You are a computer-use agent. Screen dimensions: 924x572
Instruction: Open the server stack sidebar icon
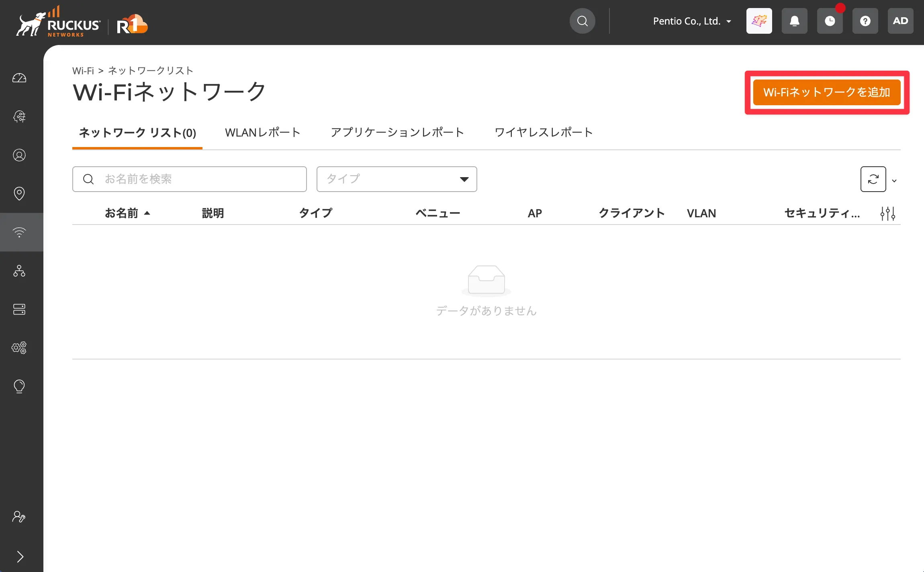point(19,309)
